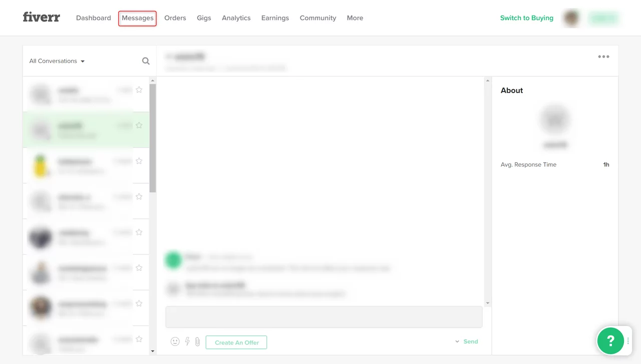Go to the Orders tab
641x364 pixels.
click(175, 18)
